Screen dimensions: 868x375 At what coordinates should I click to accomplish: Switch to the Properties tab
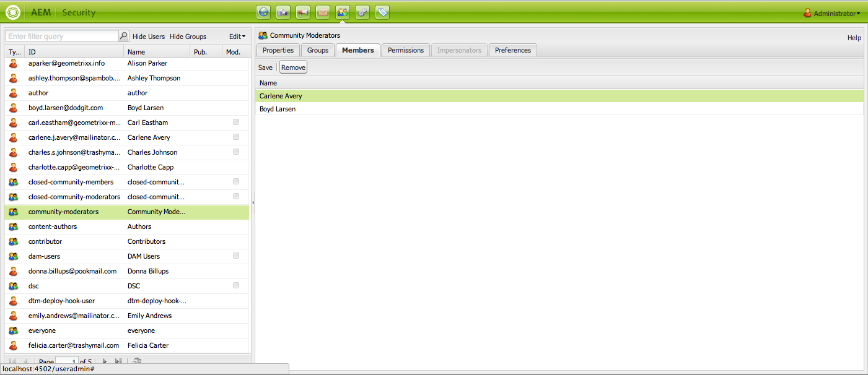tap(278, 50)
